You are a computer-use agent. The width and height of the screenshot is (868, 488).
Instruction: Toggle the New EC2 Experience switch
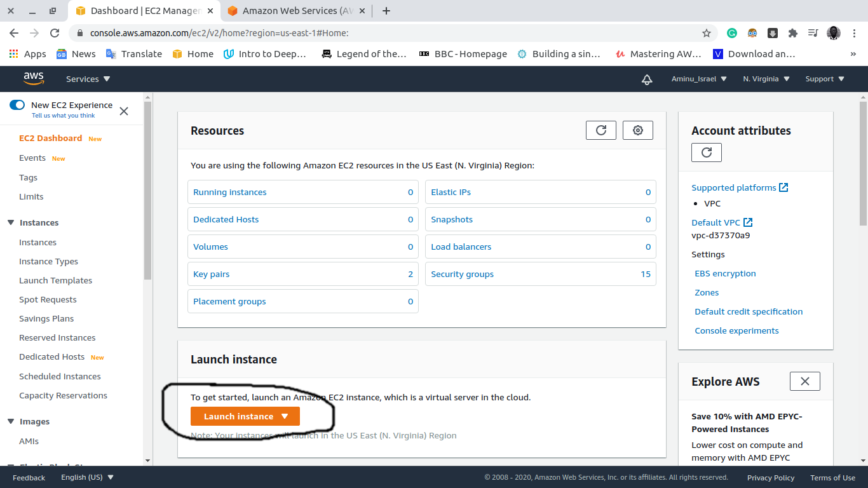tap(17, 105)
